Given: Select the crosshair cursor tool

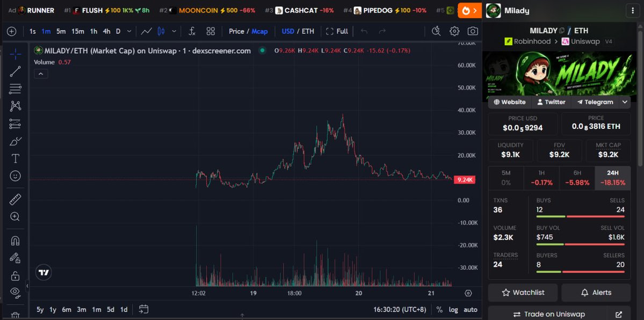Looking at the screenshot, I should point(15,54).
